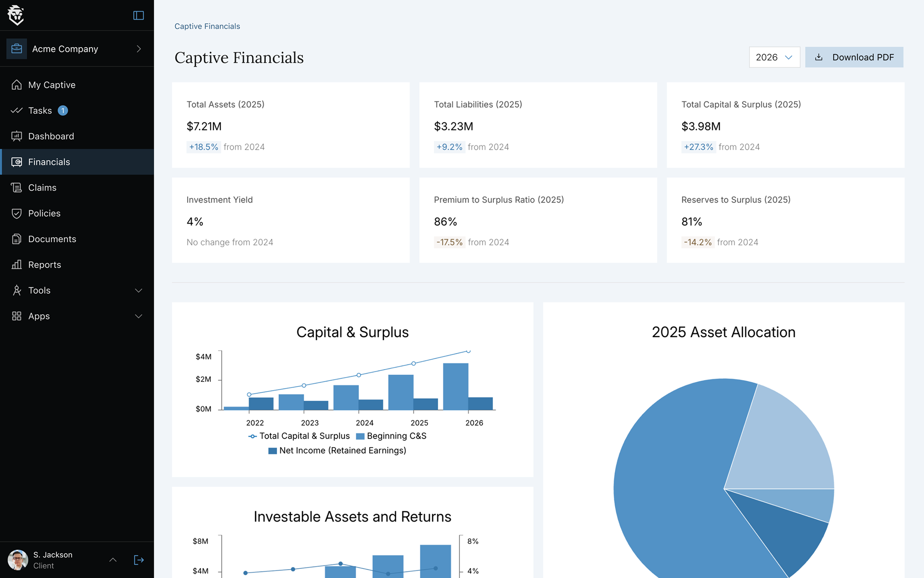Screen dimensions: 924x578
Task: Select the Reports chart icon
Action: click(17, 265)
